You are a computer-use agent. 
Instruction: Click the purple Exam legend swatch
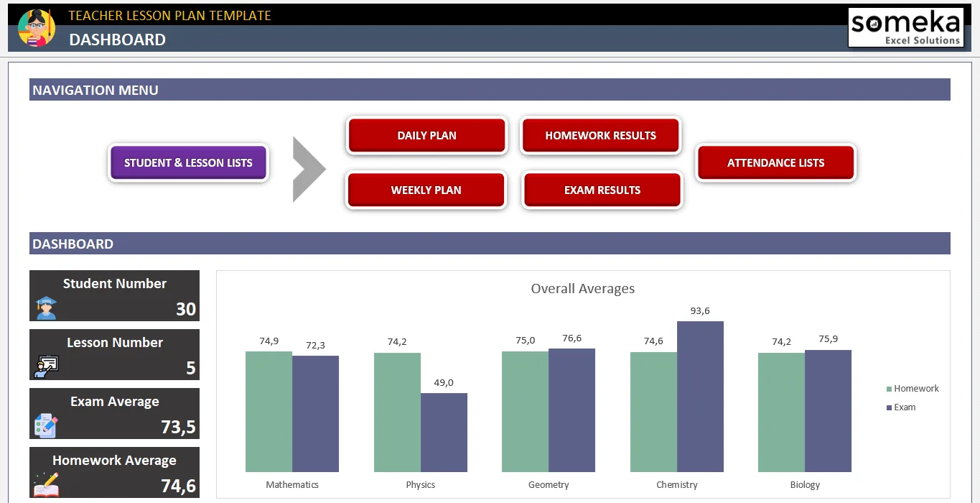click(890, 407)
